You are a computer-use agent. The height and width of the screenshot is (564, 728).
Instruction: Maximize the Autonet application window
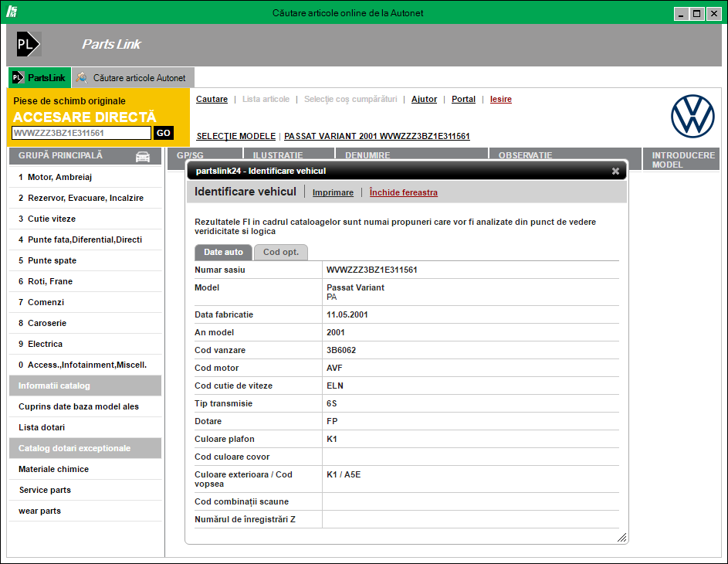[x=697, y=14]
